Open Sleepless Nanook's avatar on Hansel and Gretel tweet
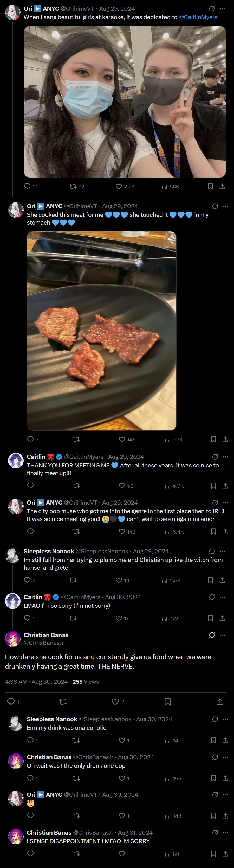Viewport: 234px width, 868px height. coord(13,555)
